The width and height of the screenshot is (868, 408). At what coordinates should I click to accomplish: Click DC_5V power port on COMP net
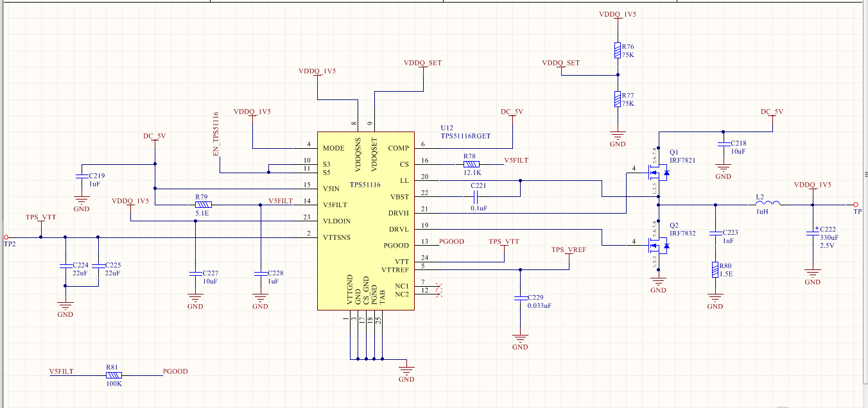[512, 112]
